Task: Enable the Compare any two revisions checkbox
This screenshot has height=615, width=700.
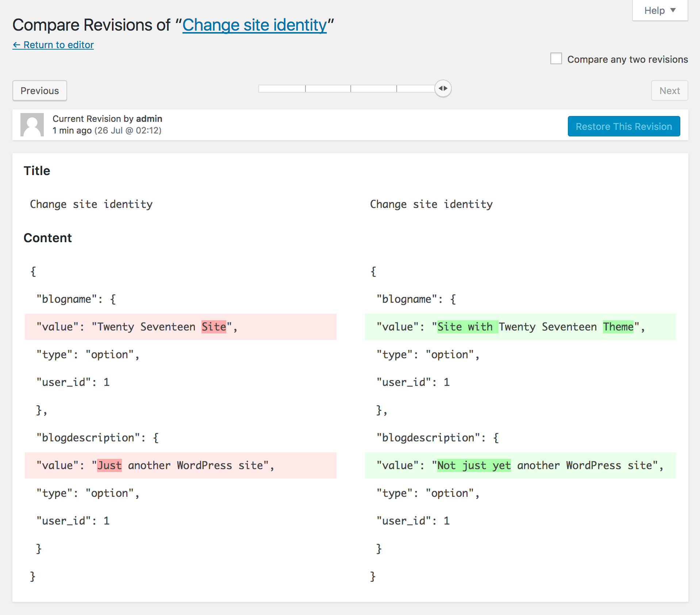Action: [556, 59]
